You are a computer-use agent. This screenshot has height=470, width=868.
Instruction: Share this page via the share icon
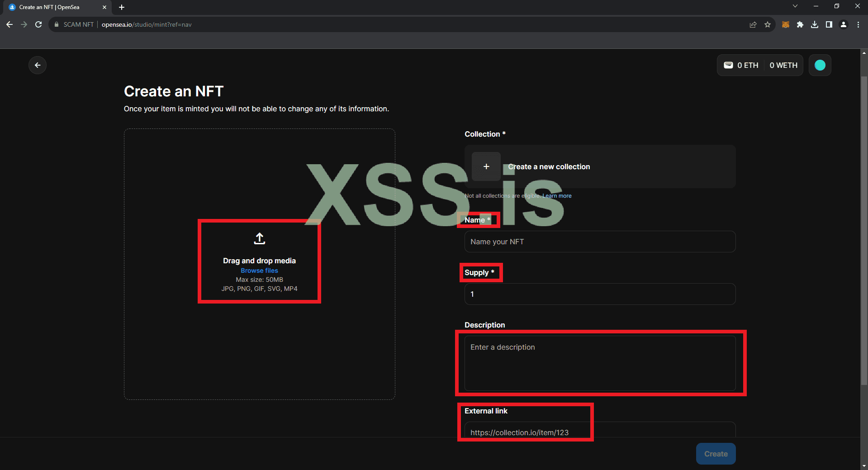(753, 24)
